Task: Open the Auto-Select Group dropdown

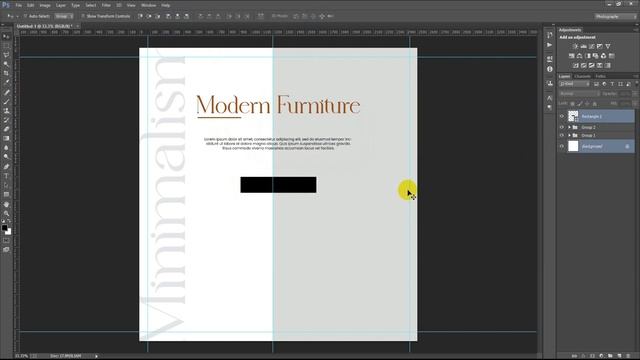Action: tap(64, 16)
